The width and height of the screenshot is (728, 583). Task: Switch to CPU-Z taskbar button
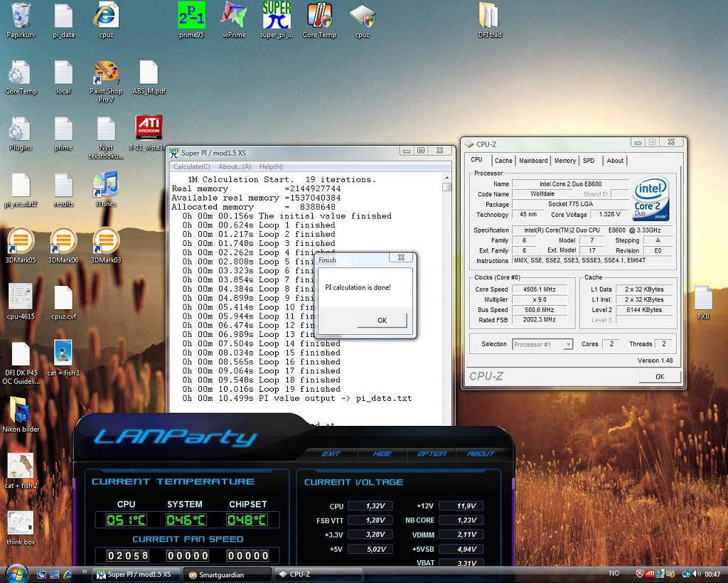(x=318, y=574)
